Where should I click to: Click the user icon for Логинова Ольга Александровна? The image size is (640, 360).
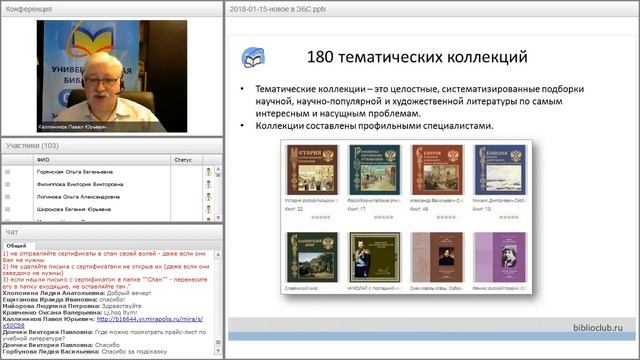209,197
